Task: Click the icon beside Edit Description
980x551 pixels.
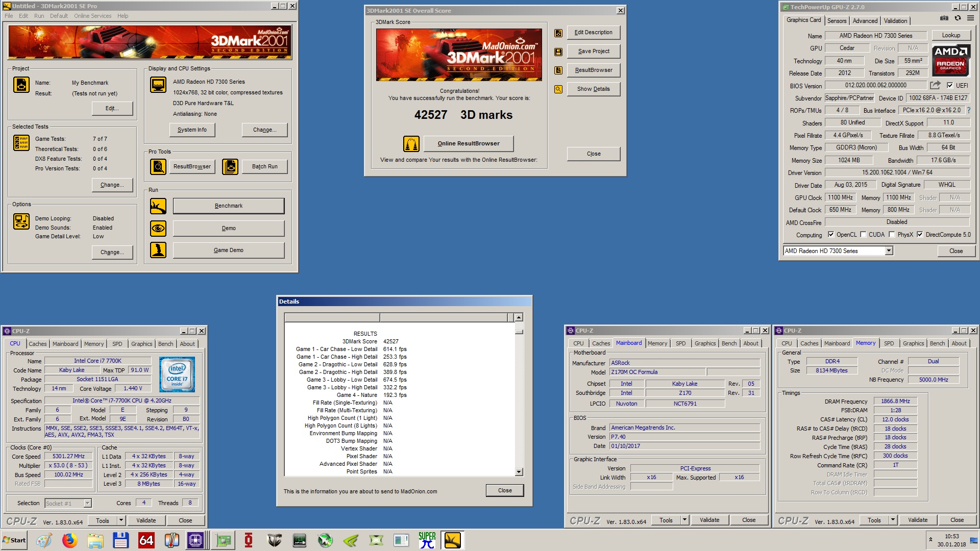Action: [558, 33]
